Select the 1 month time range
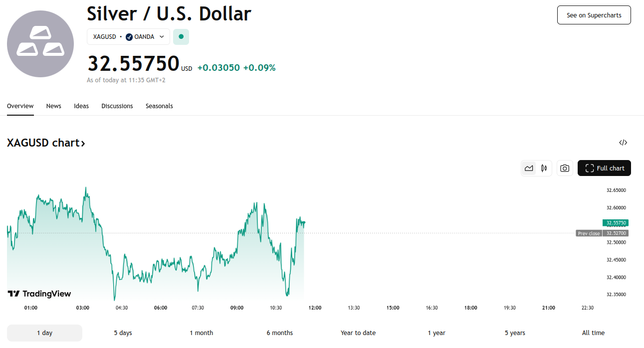The image size is (644, 348). (x=201, y=333)
